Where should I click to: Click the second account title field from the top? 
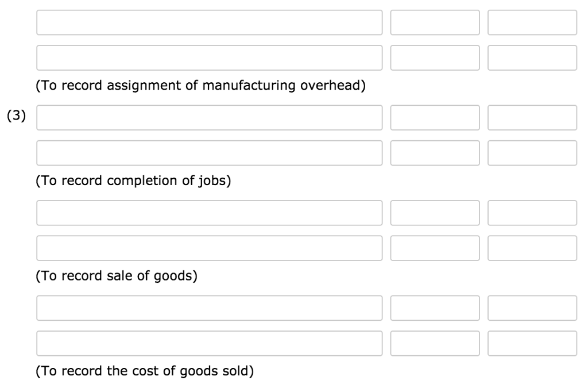pyautogui.click(x=210, y=57)
